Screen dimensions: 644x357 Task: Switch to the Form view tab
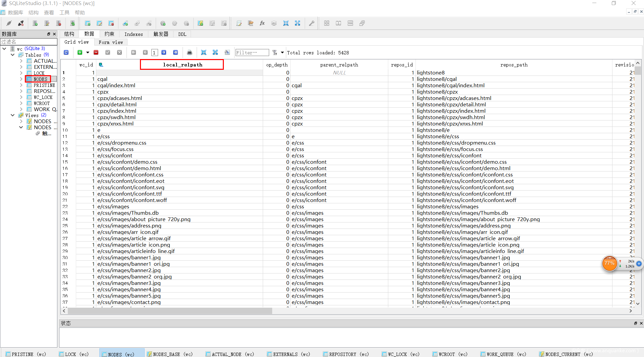111,42
